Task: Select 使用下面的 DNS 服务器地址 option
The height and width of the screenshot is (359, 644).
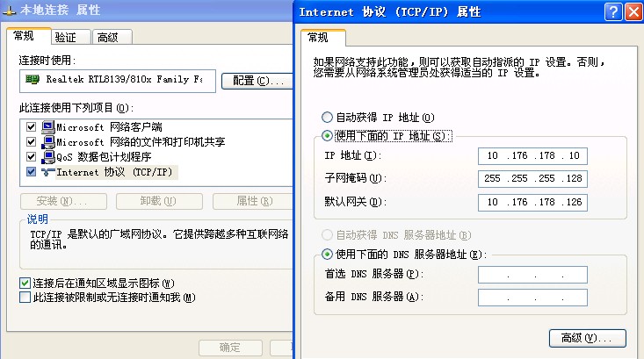Action: click(328, 255)
